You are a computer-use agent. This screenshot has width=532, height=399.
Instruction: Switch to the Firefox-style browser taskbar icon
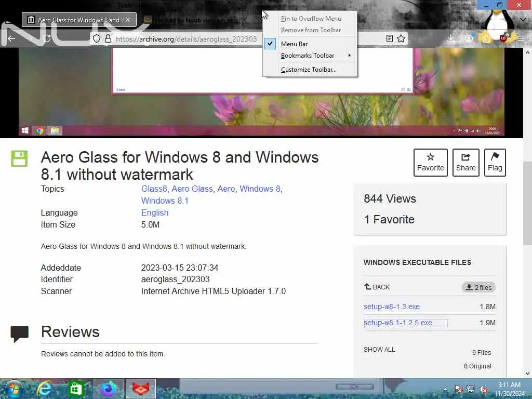point(109,389)
